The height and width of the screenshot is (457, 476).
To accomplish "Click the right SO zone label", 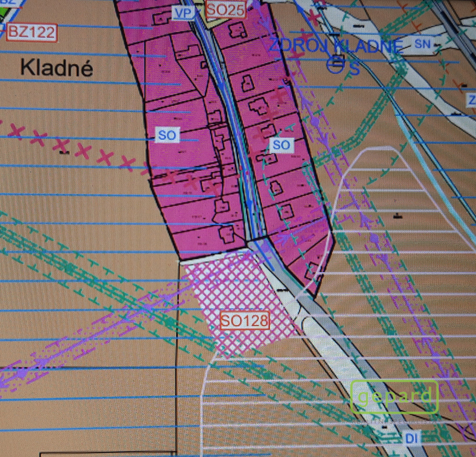I will click(x=281, y=145).
